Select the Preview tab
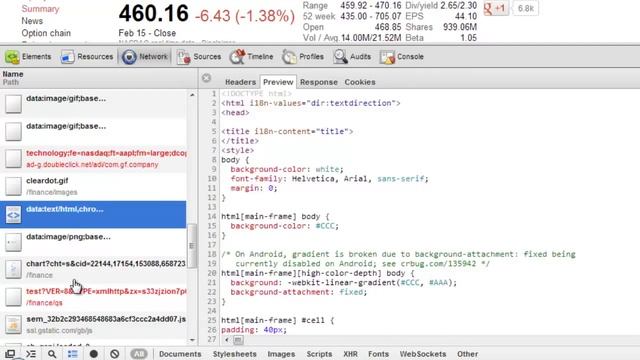Image resolution: width=640 pixels, height=360 pixels. [278, 82]
